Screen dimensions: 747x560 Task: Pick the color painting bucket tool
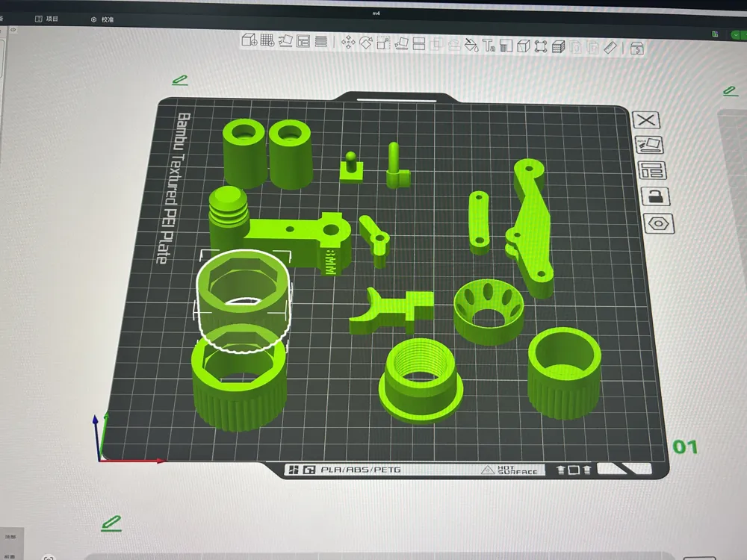click(471, 45)
